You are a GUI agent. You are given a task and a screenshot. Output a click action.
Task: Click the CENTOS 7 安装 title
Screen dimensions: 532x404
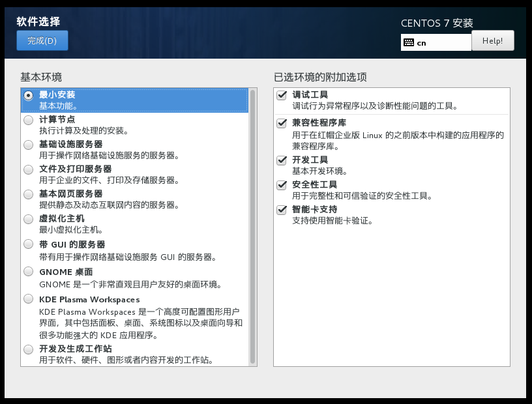(x=437, y=23)
